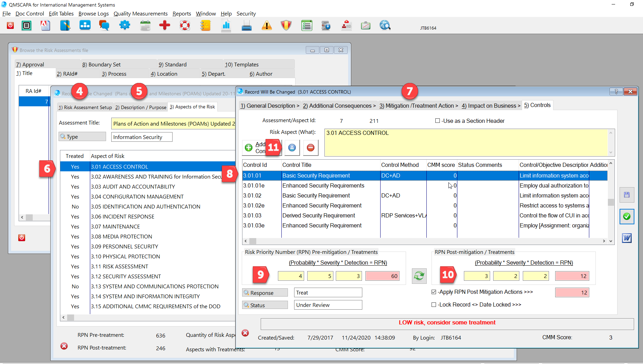The width and height of the screenshot is (643, 364).
Task: Open the Type lookup for assessment
Action: click(x=82, y=137)
